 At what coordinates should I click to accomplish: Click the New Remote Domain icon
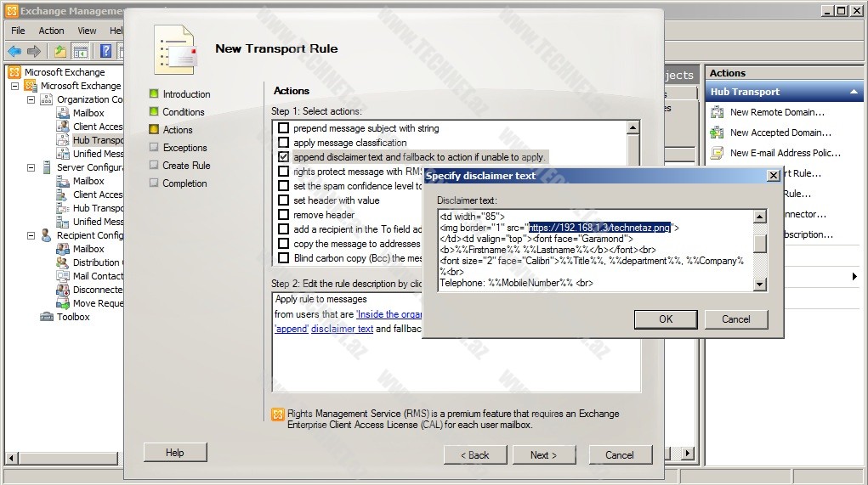(x=717, y=112)
